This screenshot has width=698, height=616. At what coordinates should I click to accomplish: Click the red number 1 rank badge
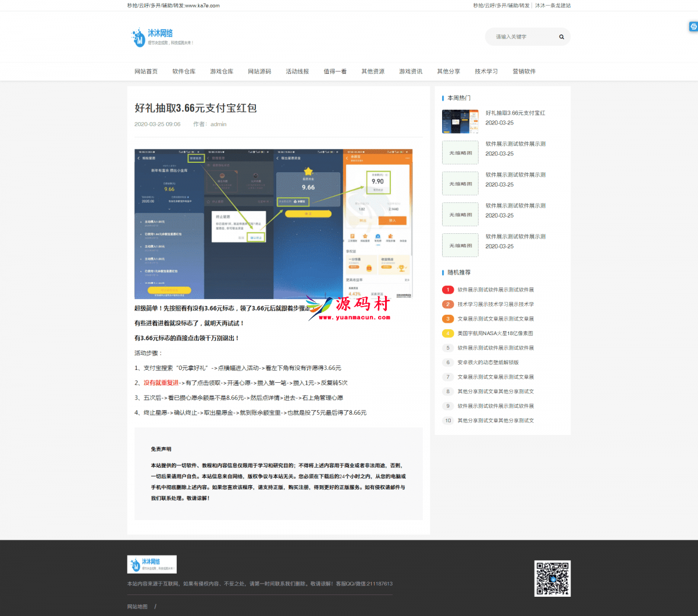click(x=448, y=290)
